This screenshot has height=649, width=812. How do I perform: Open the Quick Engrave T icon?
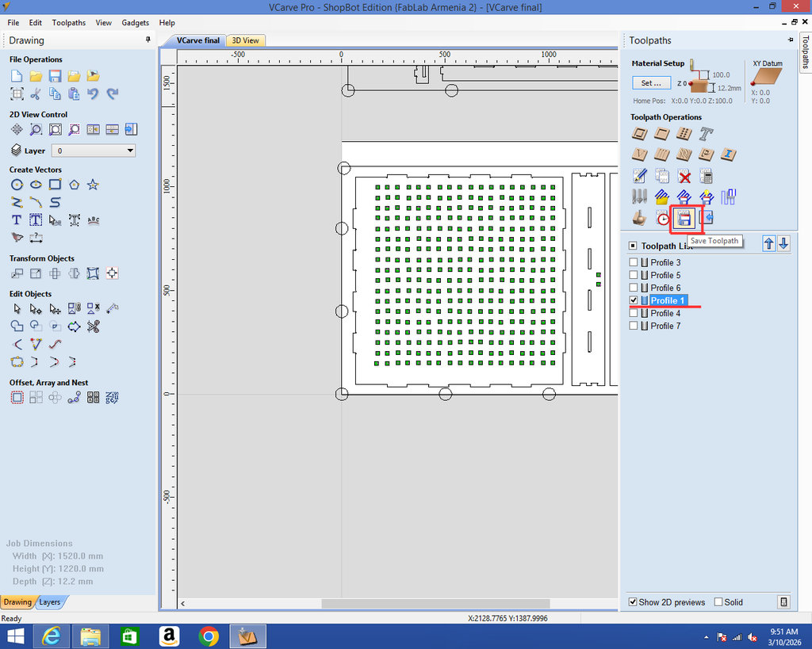[706, 134]
